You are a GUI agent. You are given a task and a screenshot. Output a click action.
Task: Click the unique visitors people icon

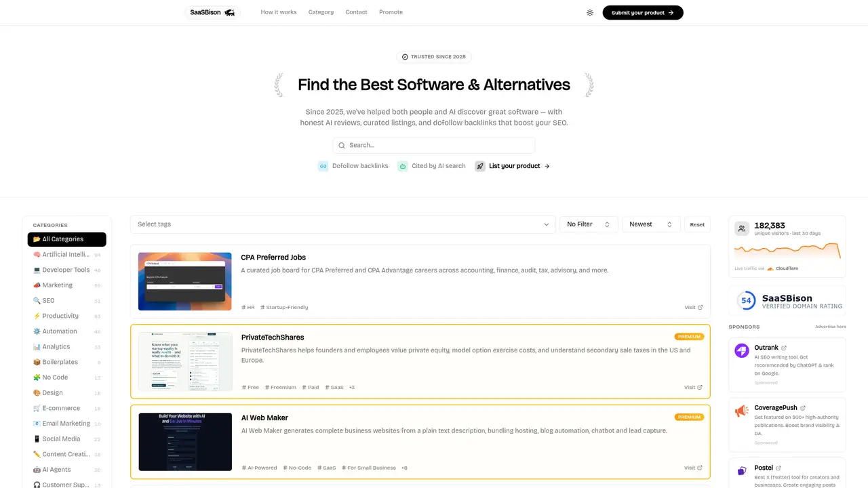click(x=742, y=228)
